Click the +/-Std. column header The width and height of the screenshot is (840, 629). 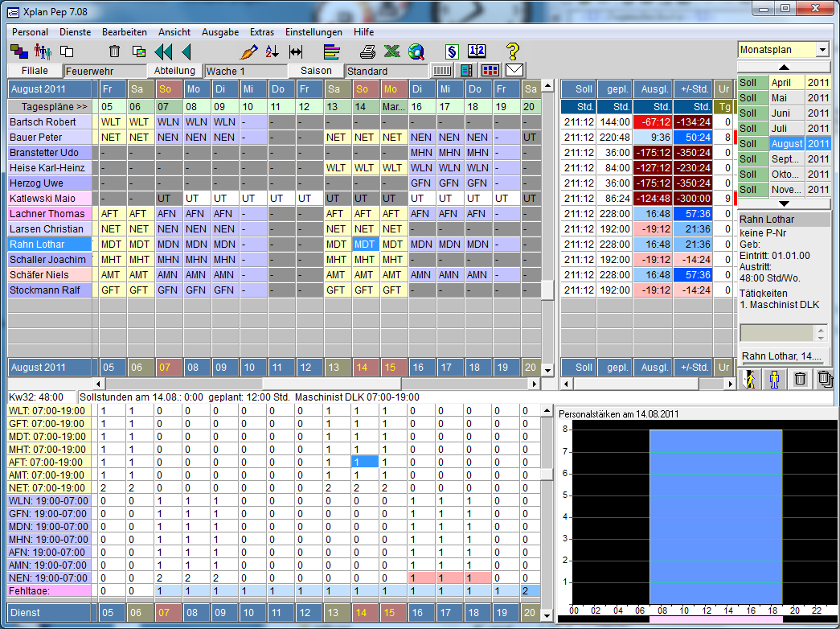point(693,89)
